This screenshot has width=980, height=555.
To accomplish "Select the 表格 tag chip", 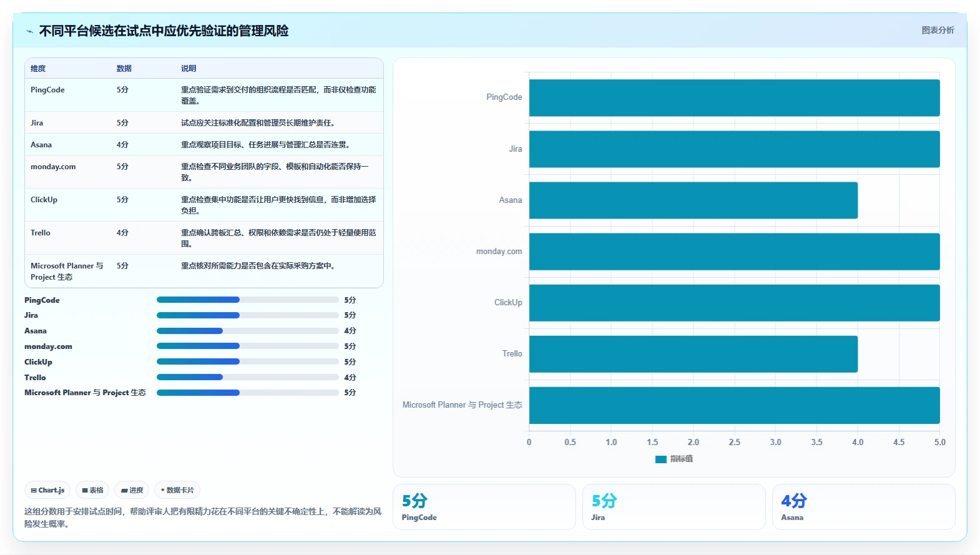I will click(92, 490).
